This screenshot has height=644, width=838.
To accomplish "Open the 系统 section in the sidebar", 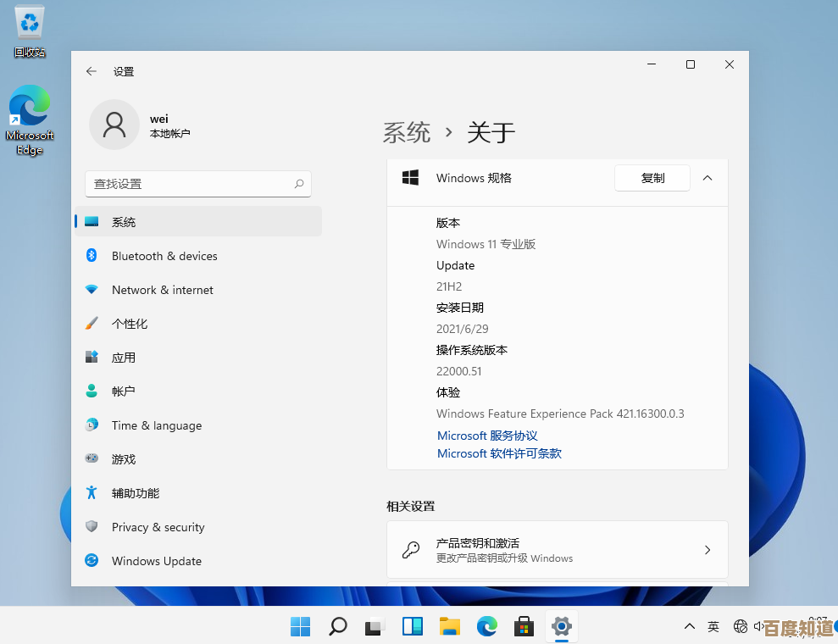I will coord(125,221).
